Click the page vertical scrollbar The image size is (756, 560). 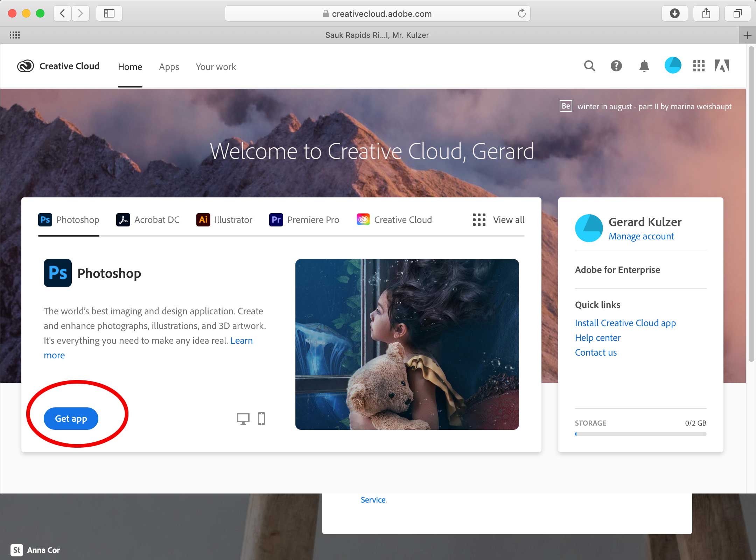click(751, 204)
